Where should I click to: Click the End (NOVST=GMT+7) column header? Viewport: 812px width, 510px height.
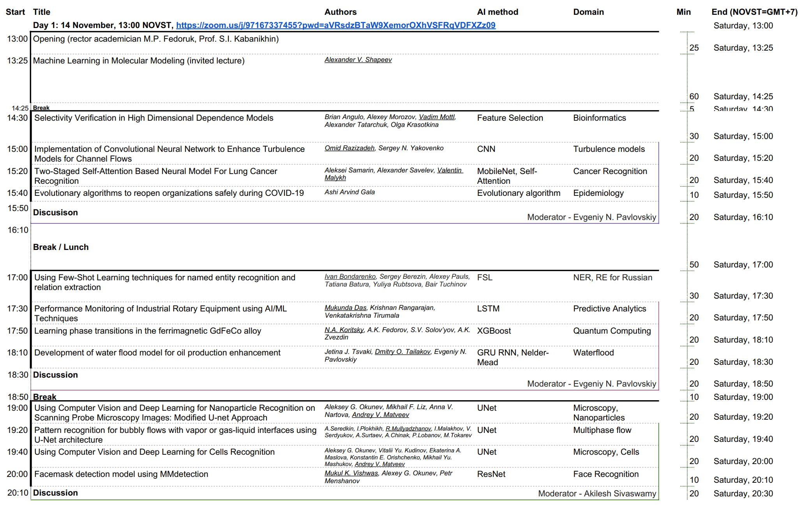tap(754, 12)
